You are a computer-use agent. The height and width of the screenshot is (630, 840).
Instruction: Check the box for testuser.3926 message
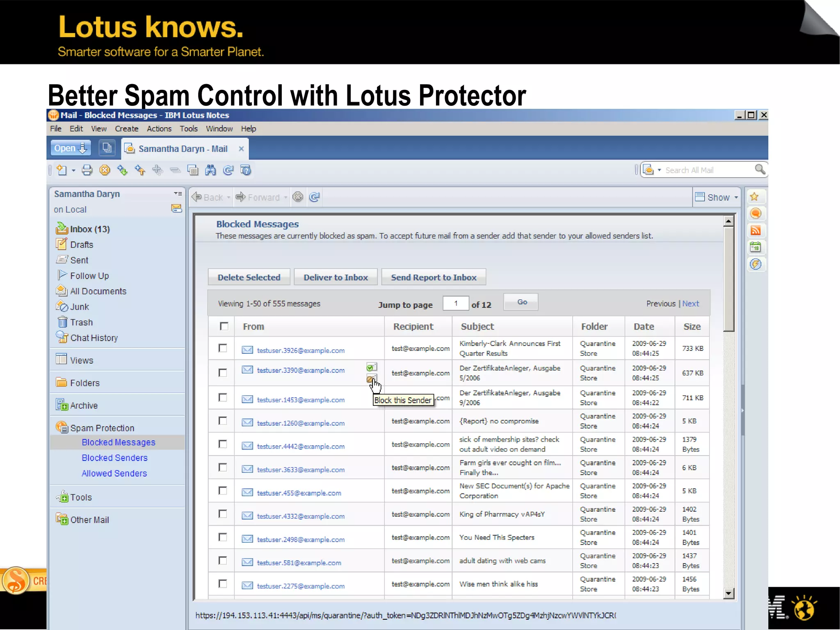pyautogui.click(x=223, y=348)
